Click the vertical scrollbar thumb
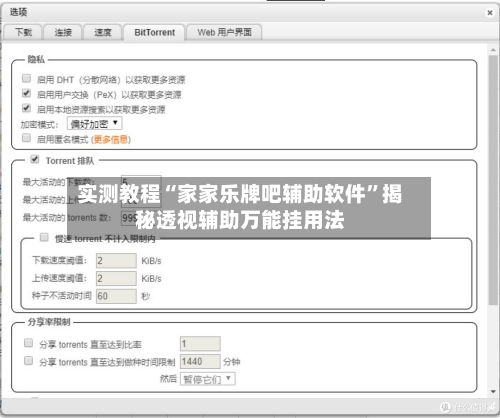Screen dimensions: 500x418 [493, 180]
